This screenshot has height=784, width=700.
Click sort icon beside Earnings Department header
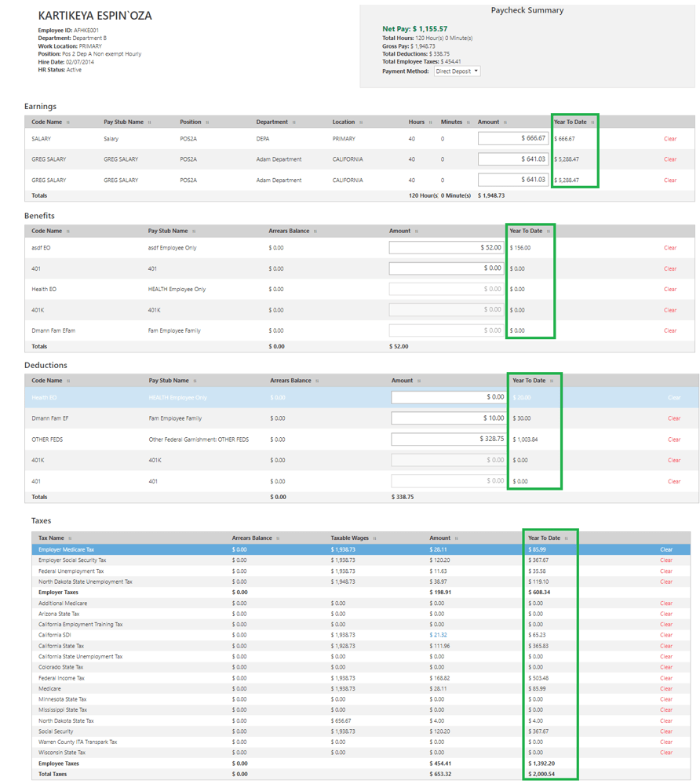click(x=294, y=122)
